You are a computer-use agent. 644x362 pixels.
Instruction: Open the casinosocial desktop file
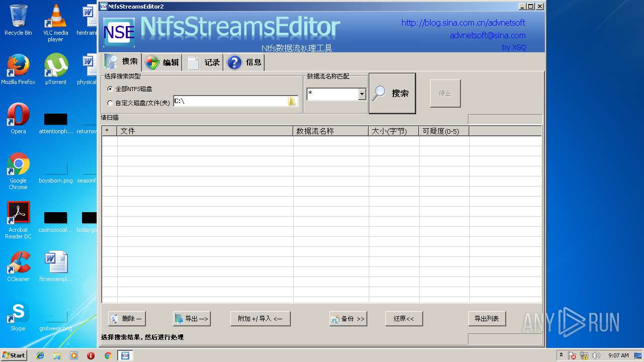56,221
